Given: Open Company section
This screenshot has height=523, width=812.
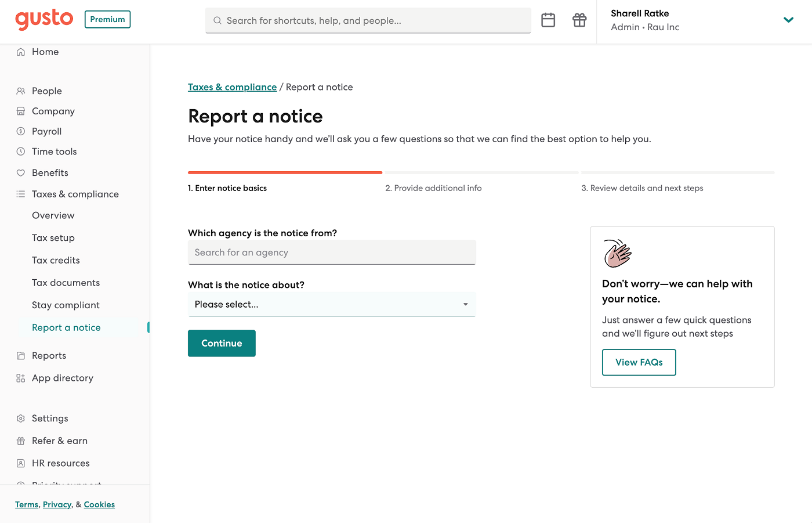Looking at the screenshot, I should (53, 111).
